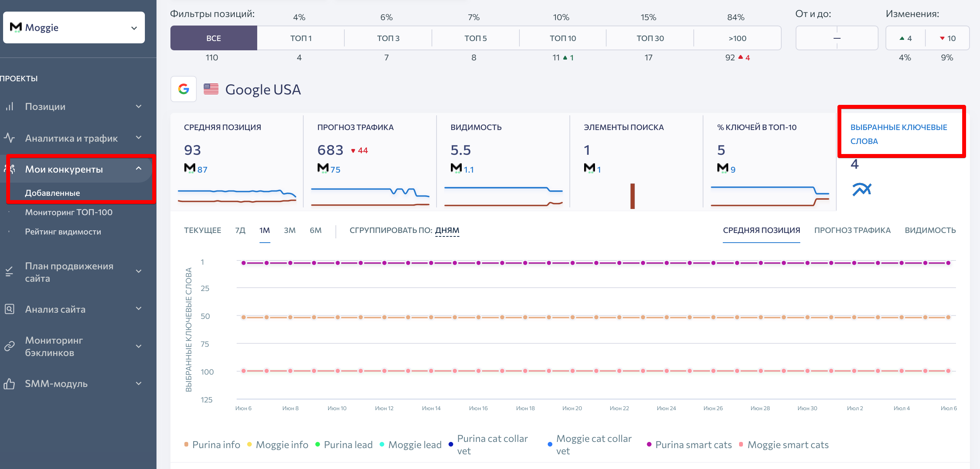Toggle Purina info legend swatch
The height and width of the screenshot is (469, 980).
pos(186,444)
